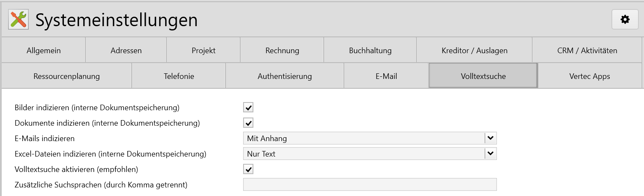The width and height of the screenshot is (644, 196).
Task: Open the Adressen tab
Action: click(126, 51)
